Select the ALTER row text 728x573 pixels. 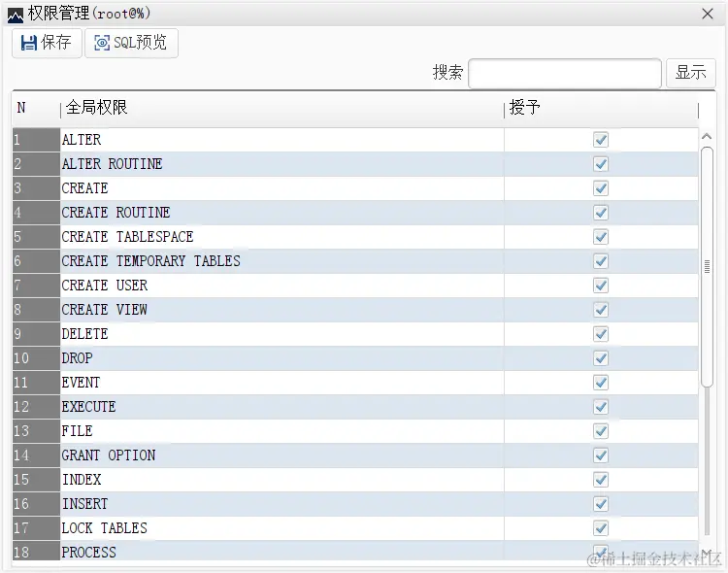coord(82,140)
